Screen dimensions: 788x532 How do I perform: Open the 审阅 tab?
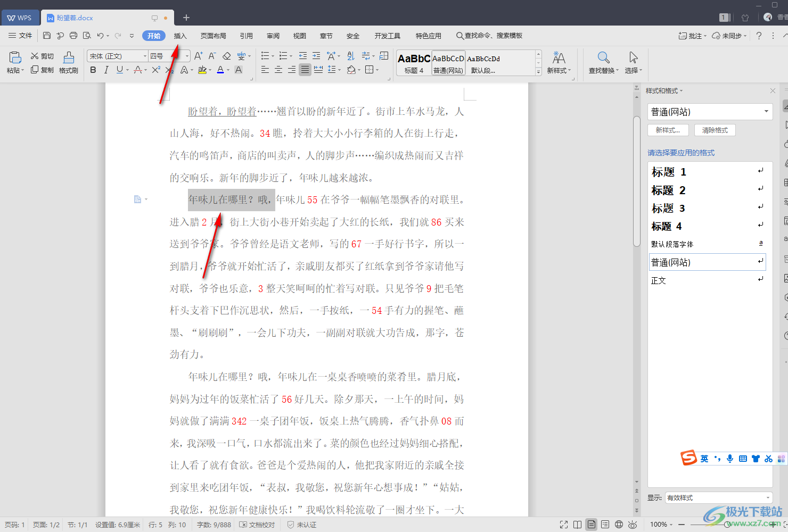click(273, 36)
